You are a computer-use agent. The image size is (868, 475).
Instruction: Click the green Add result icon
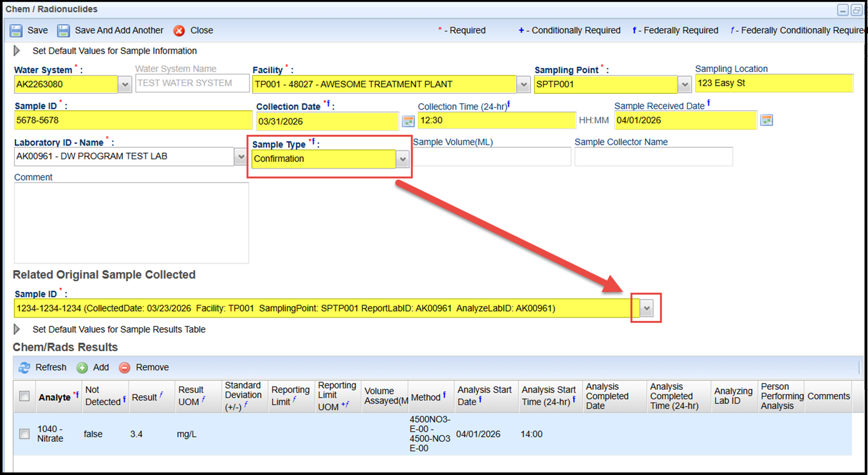click(x=82, y=368)
